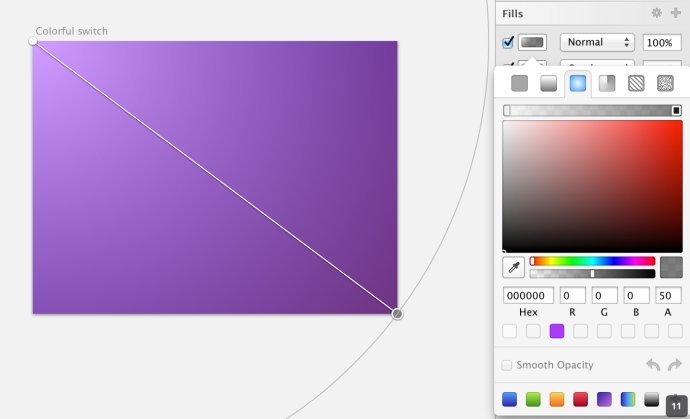Select the pattern fill icon
The width and height of the screenshot is (690, 419).
[x=636, y=83]
